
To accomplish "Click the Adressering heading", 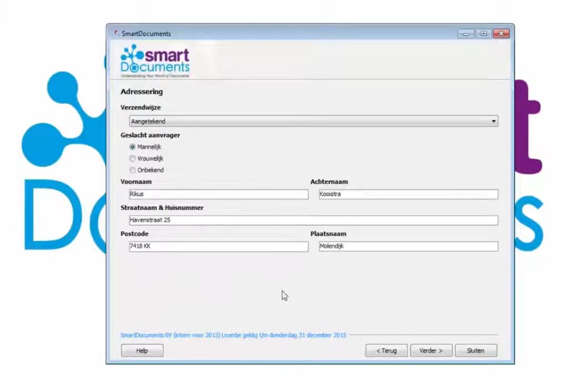I will point(142,92).
